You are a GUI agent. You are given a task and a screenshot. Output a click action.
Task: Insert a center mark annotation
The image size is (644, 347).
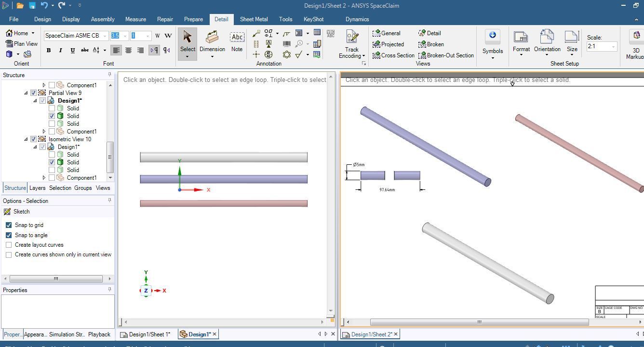[256, 54]
